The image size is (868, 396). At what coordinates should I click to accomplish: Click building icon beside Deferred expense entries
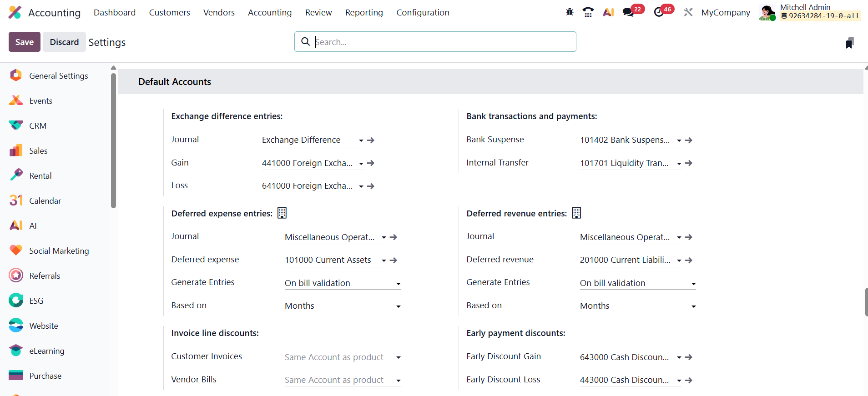click(282, 213)
